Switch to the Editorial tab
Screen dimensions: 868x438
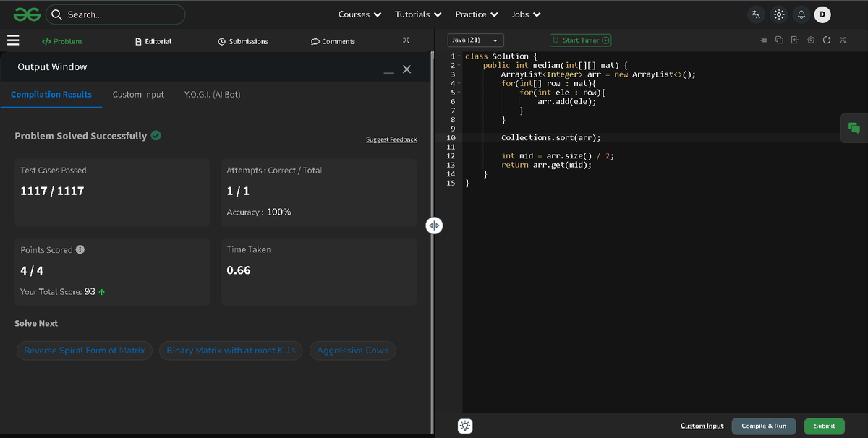pos(153,41)
